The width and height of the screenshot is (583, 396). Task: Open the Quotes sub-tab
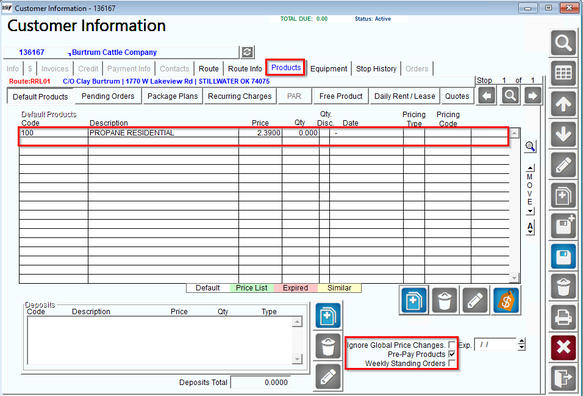point(457,96)
